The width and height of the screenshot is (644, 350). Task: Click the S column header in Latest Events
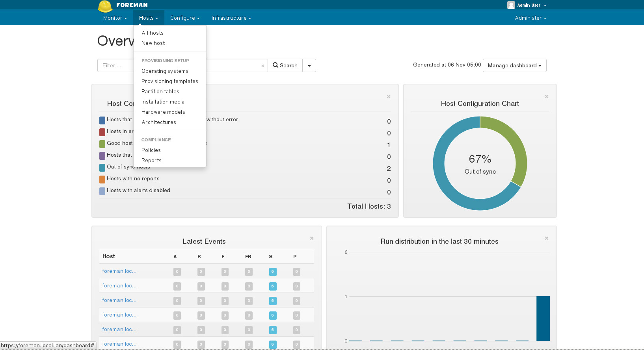click(271, 256)
